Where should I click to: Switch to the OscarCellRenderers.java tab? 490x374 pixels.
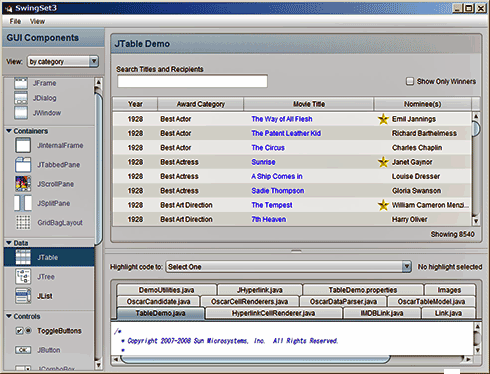point(249,302)
